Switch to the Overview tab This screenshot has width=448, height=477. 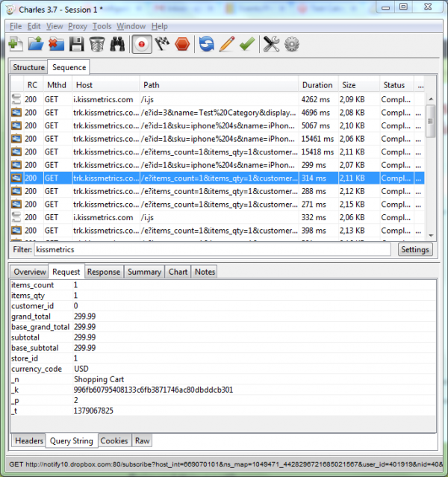point(30,272)
